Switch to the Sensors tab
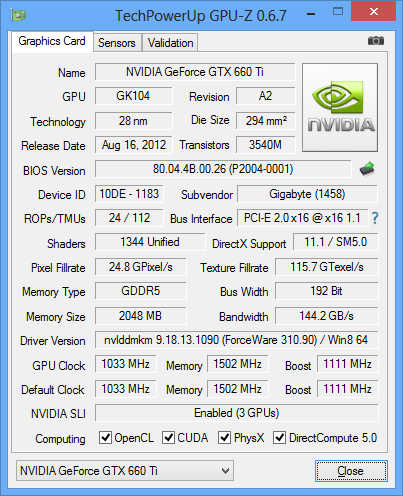 coord(117,43)
